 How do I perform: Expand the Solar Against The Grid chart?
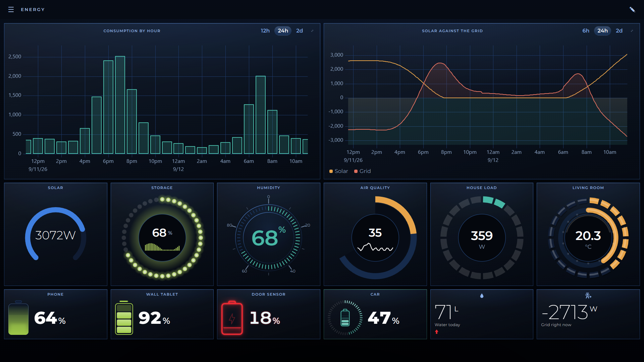tap(632, 31)
